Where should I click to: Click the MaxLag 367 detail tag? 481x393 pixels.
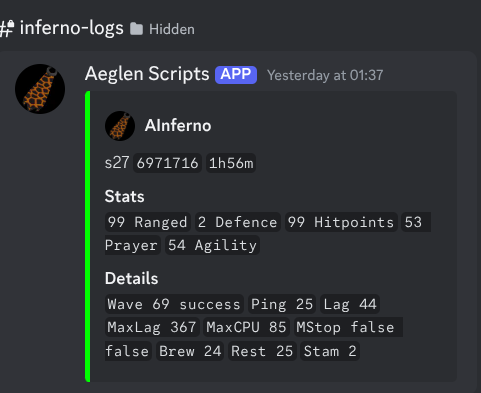(x=152, y=327)
